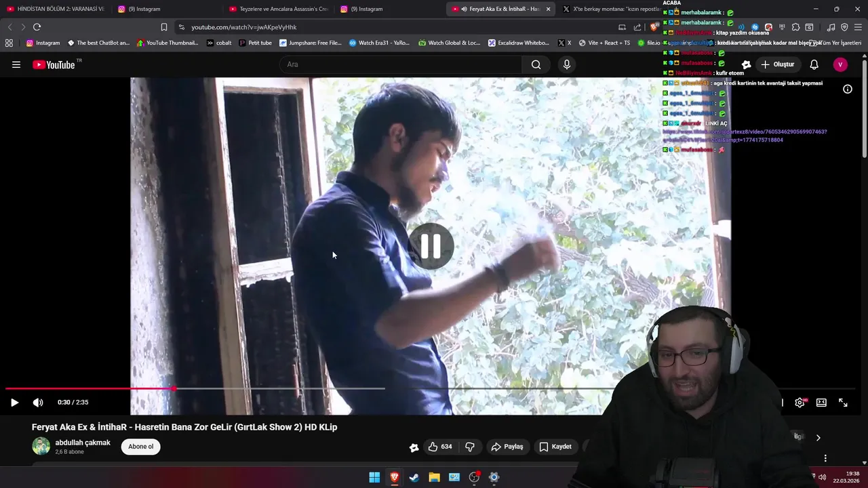This screenshot has height=488, width=868.
Task: Open the Settings gear in taskbar
Action: [x=494, y=477]
